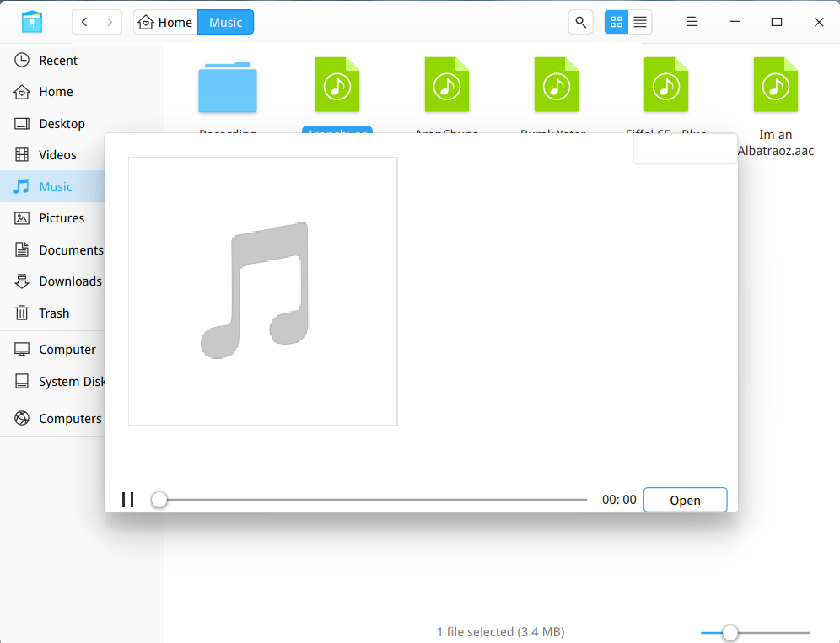The height and width of the screenshot is (643, 840).
Task: Browse the System Disk
Action: click(71, 381)
